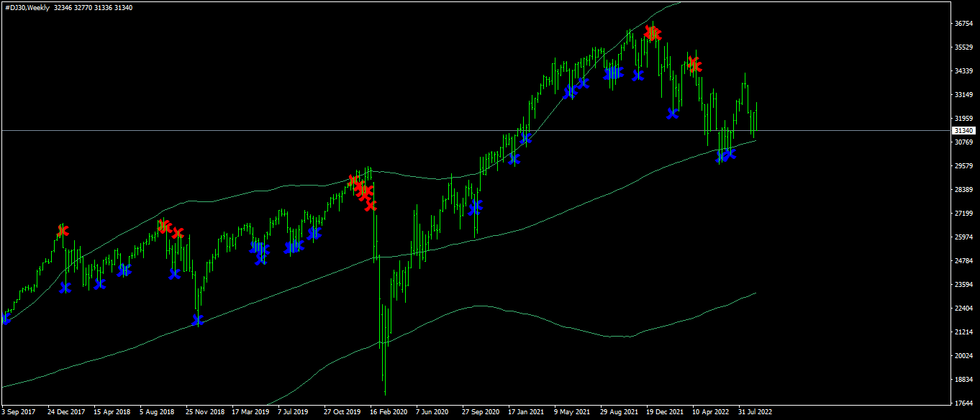Click the 16 Feb 2020 date label
The height and width of the screenshot is (420, 980).
click(x=389, y=412)
